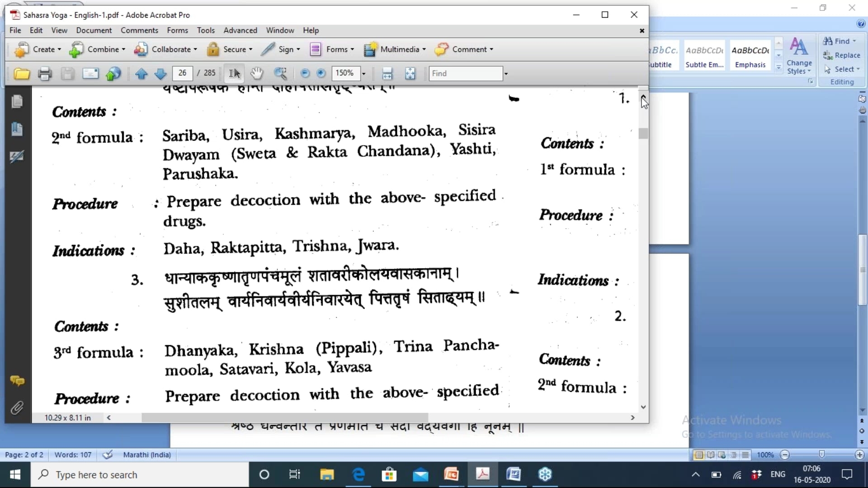Click Replace in Word Editing group
Image resolution: width=868 pixels, height=488 pixels.
point(842,55)
